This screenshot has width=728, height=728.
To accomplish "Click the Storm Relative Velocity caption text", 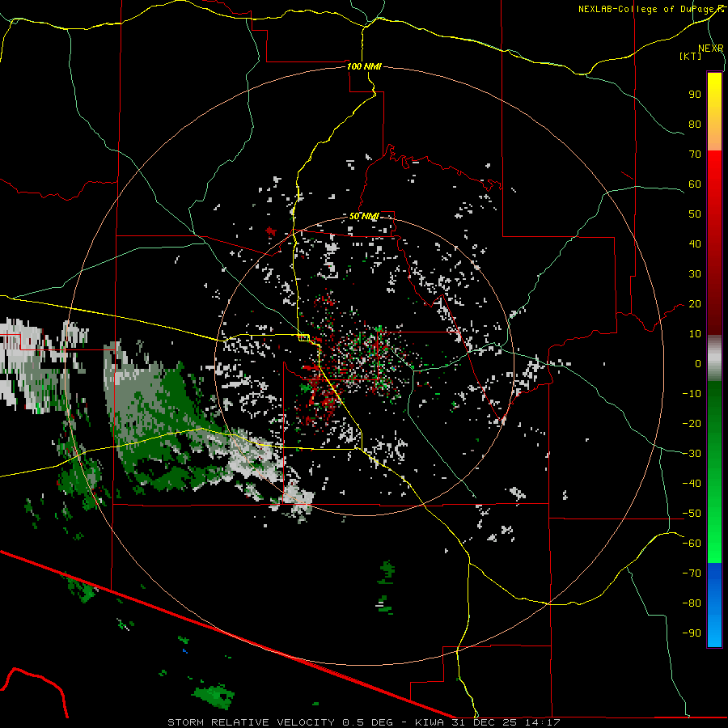I will pyautogui.click(x=363, y=722).
